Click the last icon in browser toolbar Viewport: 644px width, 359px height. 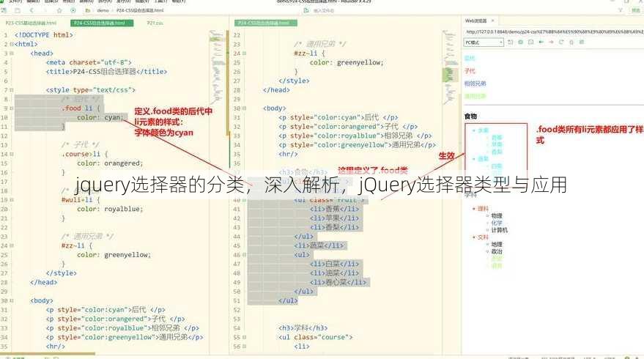click(x=582, y=42)
